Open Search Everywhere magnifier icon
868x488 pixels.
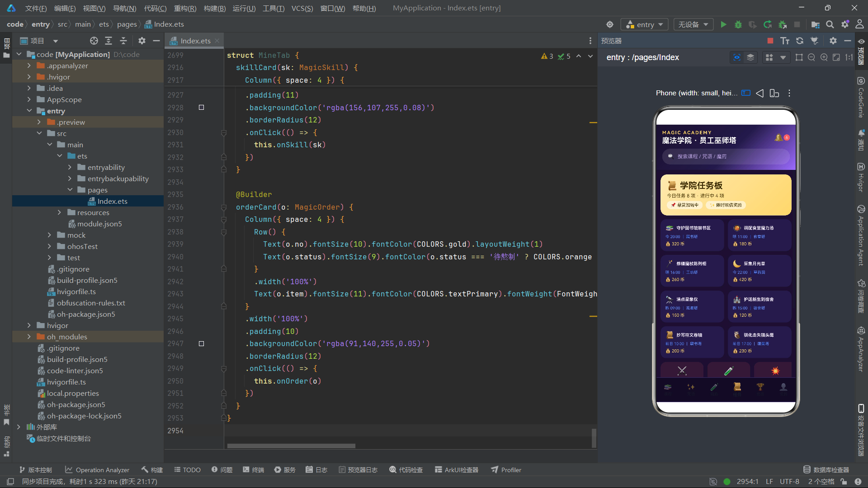click(830, 24)
